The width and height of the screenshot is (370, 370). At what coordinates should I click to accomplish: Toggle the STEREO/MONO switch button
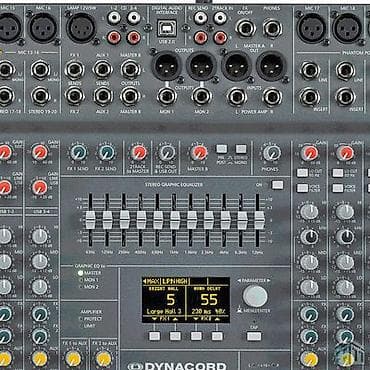241,149
